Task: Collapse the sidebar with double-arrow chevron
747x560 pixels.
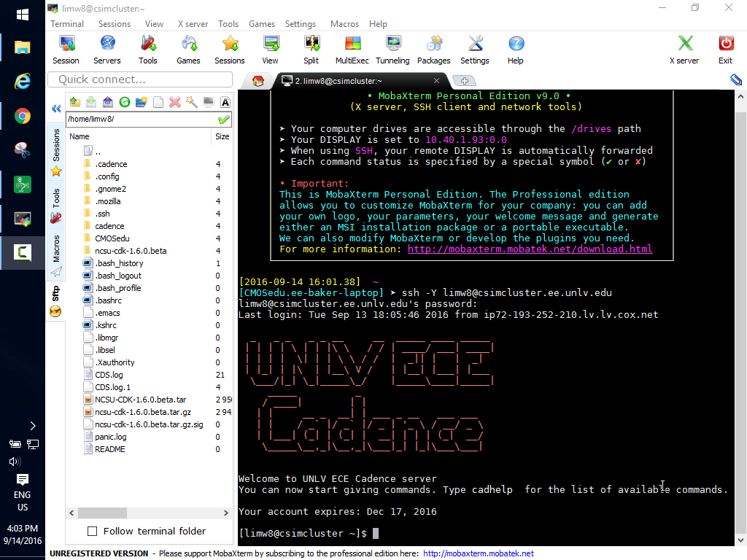Action: click(x=55, y=109)
